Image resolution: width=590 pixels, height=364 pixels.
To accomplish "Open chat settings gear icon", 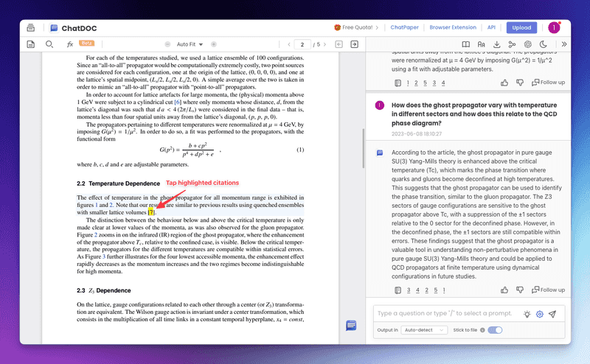I will [x=540, y=314].
